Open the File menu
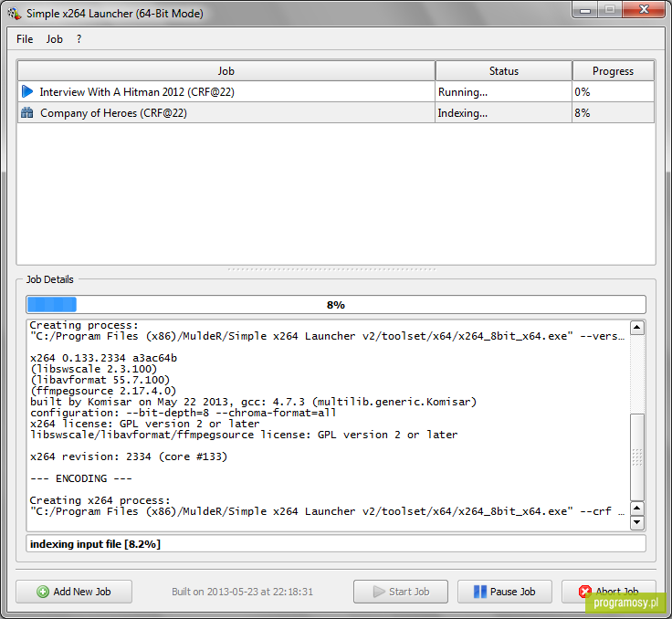 point(25,39)
